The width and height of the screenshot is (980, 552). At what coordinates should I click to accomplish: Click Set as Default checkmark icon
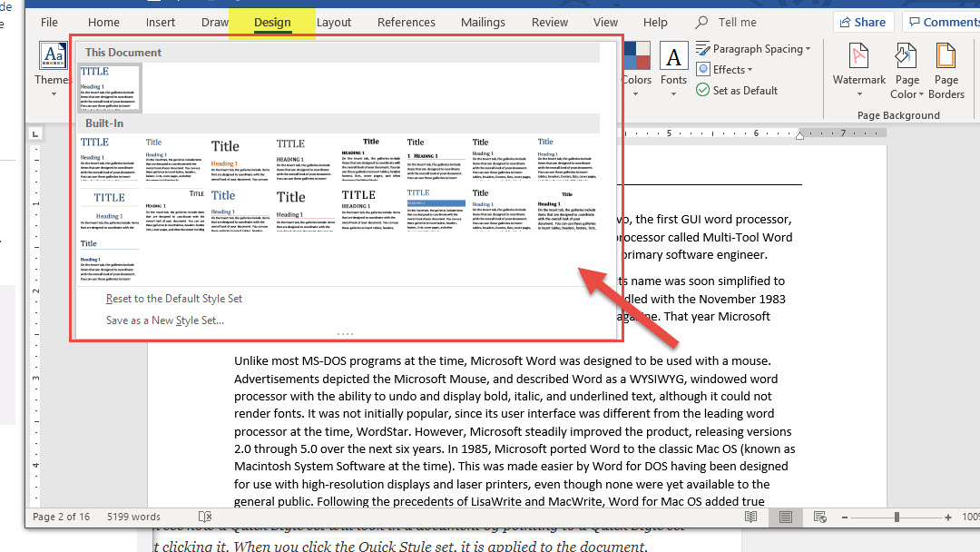click(703, 90)
